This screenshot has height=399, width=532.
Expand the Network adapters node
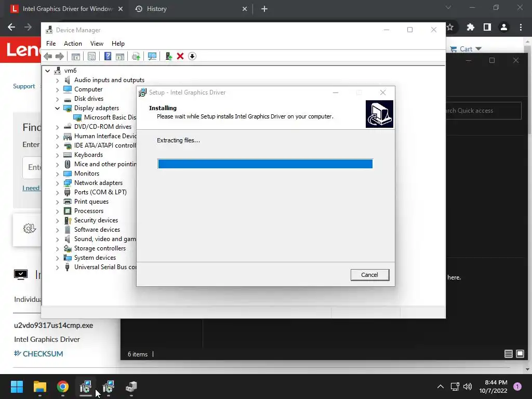coord(57,183)
